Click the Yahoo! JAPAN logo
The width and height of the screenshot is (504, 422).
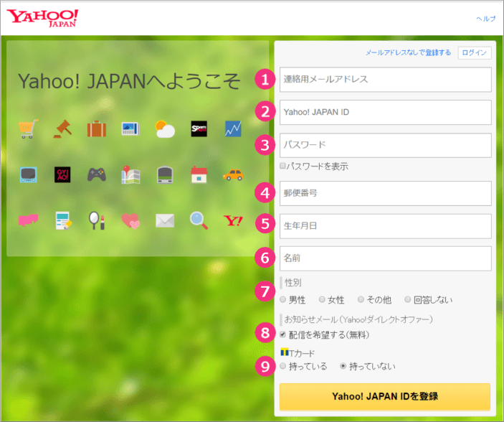tap(42, 18)
